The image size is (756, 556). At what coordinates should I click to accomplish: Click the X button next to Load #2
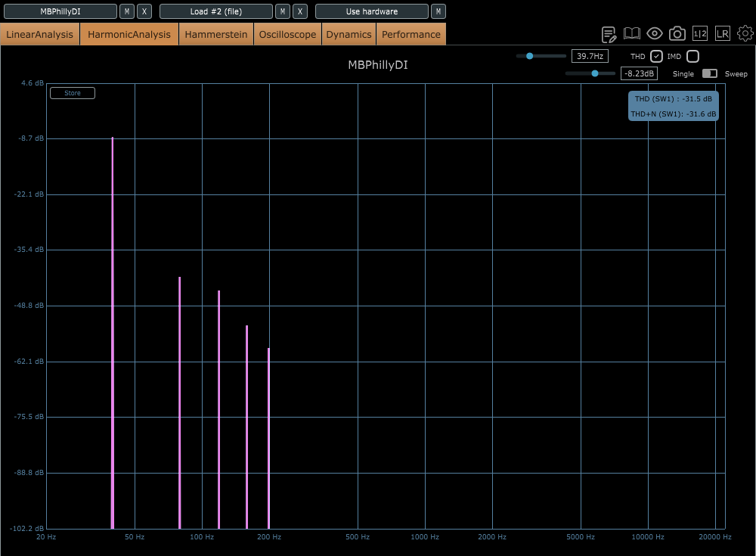coord(300,11)
